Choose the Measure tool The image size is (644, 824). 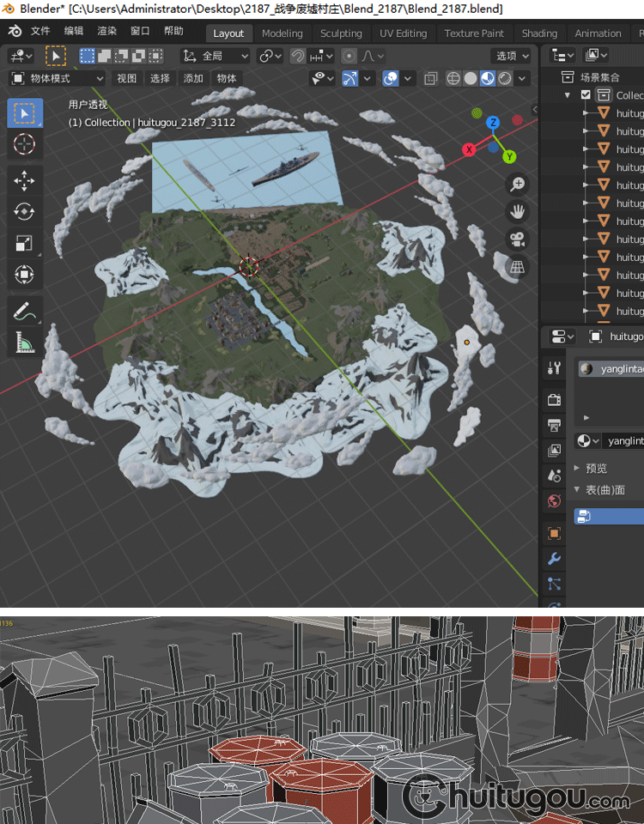(x=24, y=343)
